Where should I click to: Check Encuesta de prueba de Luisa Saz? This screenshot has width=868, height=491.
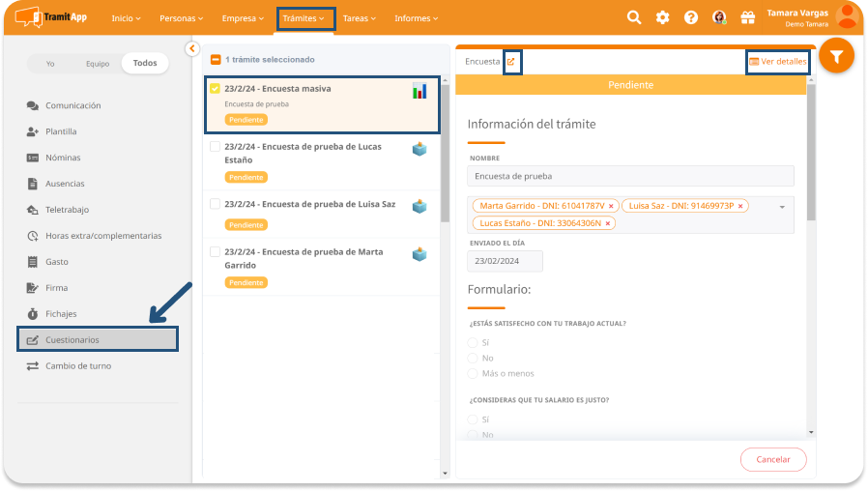[x=216, y=204]
